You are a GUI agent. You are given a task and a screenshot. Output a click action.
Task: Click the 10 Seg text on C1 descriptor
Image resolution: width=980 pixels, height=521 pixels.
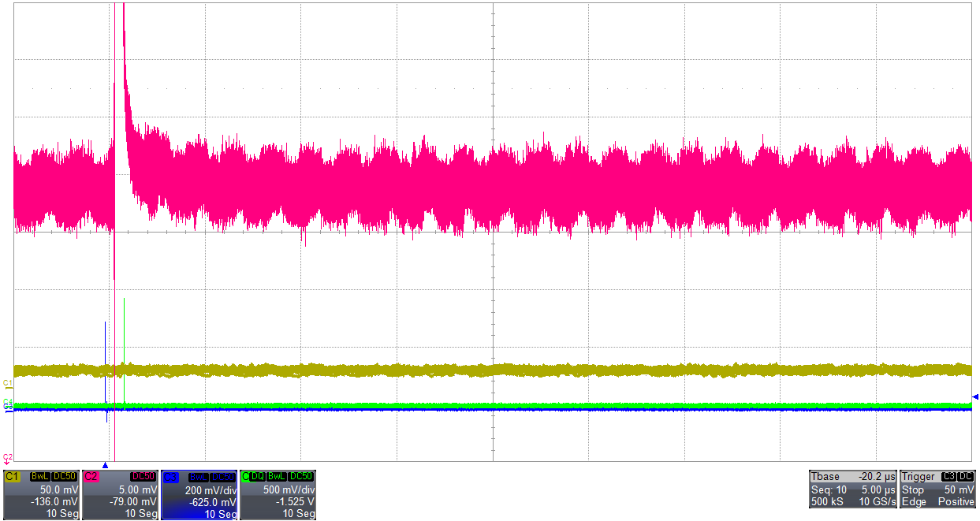pos(61,514)
